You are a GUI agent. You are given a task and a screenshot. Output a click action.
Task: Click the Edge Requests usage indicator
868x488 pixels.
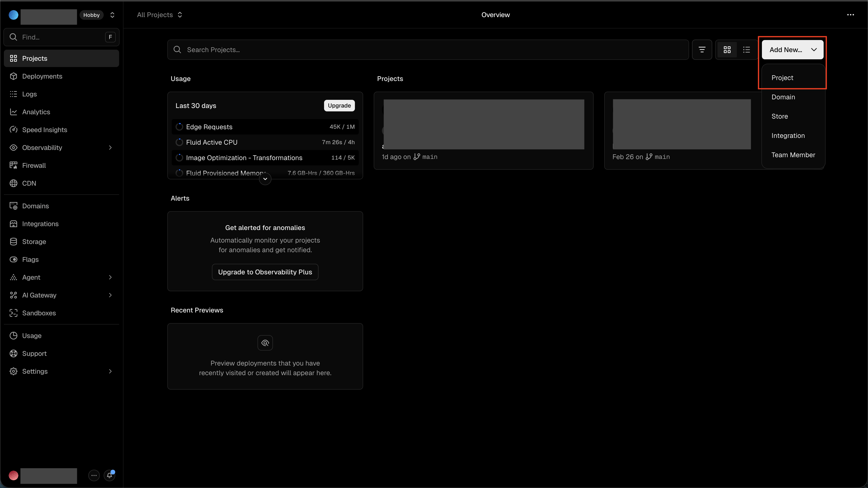(x=179, y=127)
